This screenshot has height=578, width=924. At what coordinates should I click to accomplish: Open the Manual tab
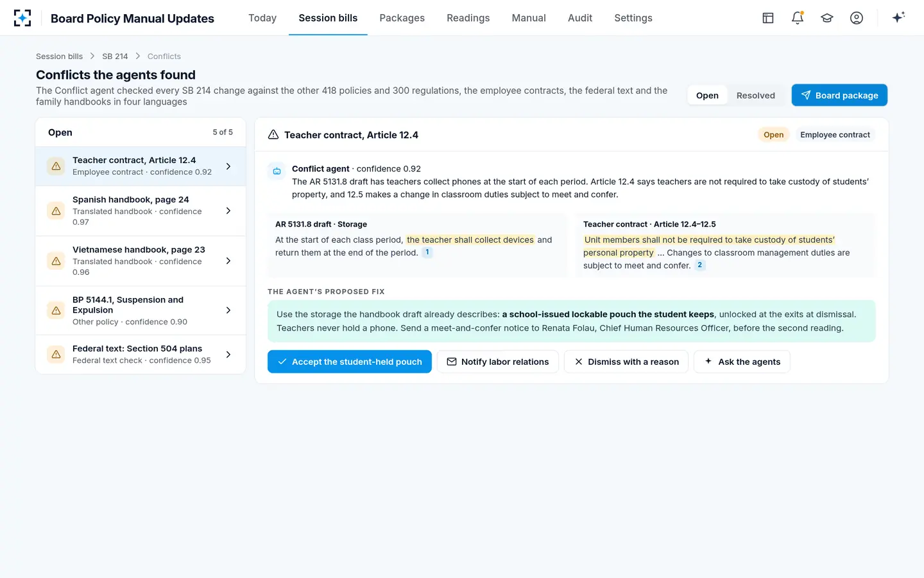click(529, 18)
